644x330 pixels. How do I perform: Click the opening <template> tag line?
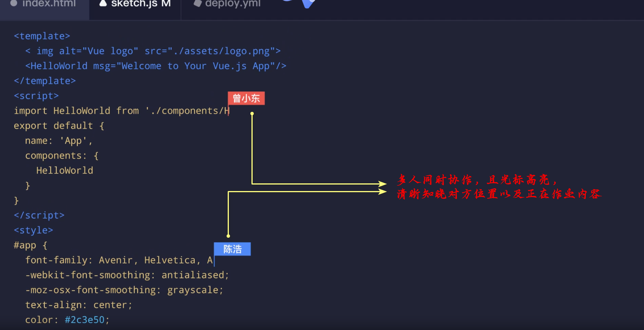coord(42,36)
